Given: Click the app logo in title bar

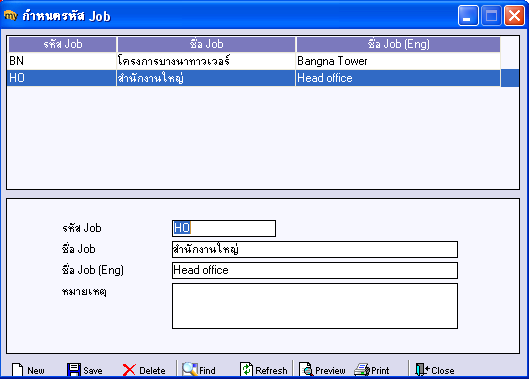Looking at the screenshot, I should coord(10,16).
